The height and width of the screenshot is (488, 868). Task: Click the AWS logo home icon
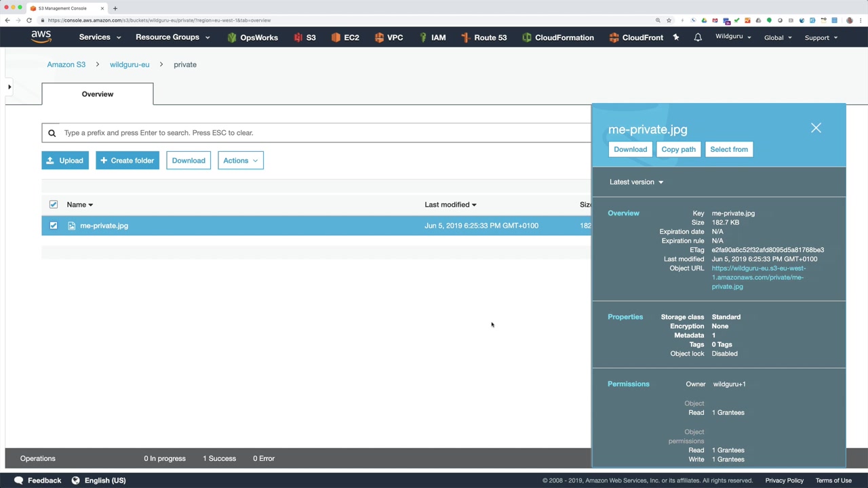coord(41,37)
